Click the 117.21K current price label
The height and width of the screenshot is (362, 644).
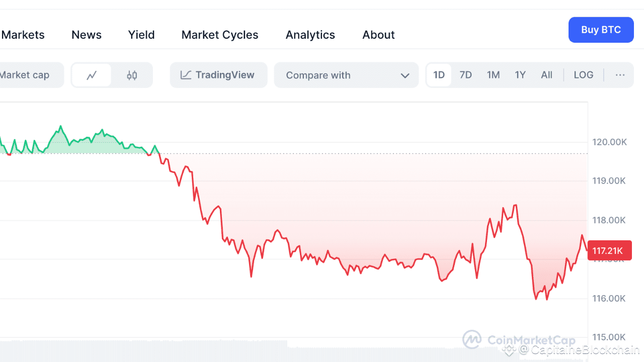click(609, 250)
